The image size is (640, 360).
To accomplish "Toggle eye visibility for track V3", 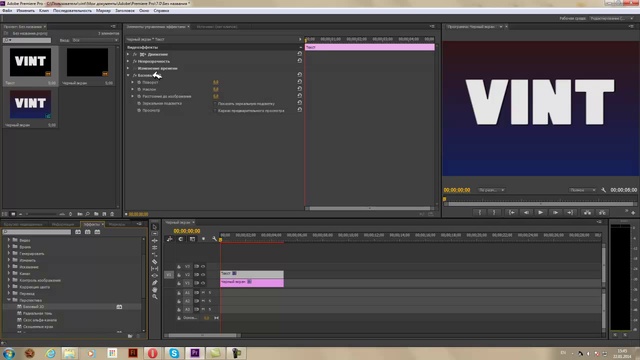I will 203,267.
